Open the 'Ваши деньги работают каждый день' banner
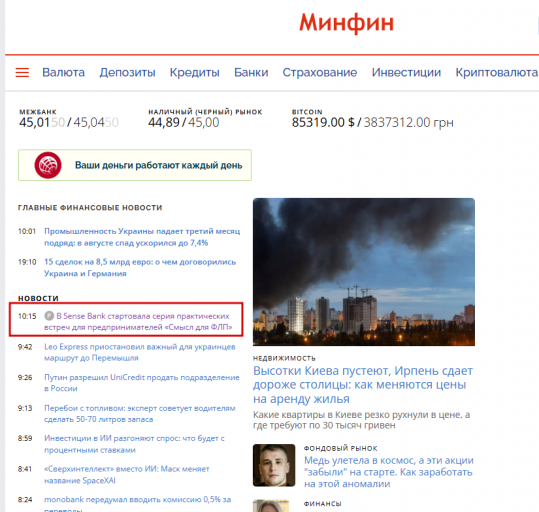Viewport: 539px width, 512px height. 135,165
